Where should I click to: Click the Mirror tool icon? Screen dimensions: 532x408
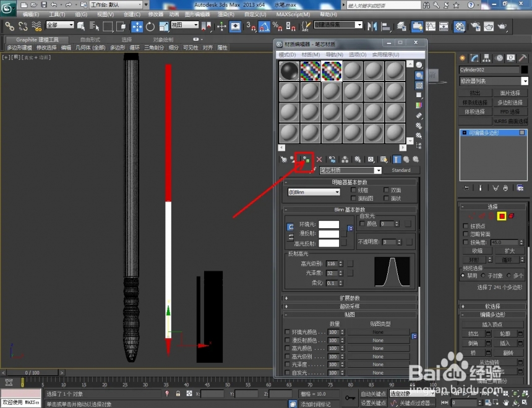(x=372, y=27)
